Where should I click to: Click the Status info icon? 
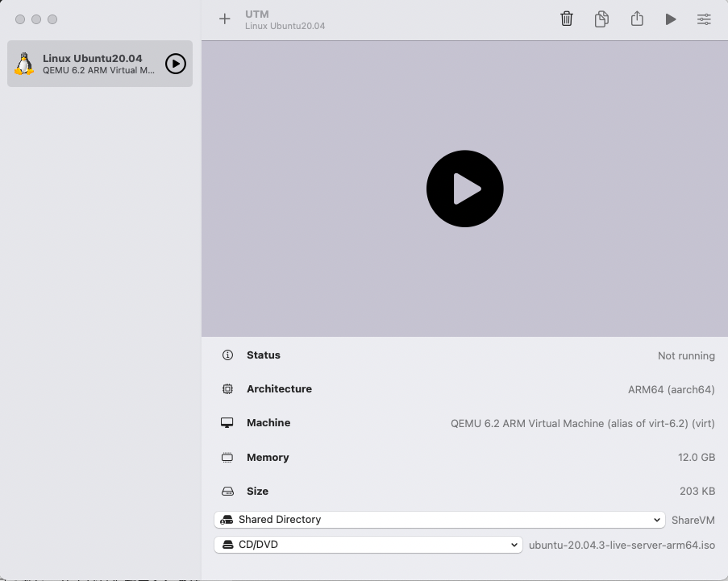point(227,355)
